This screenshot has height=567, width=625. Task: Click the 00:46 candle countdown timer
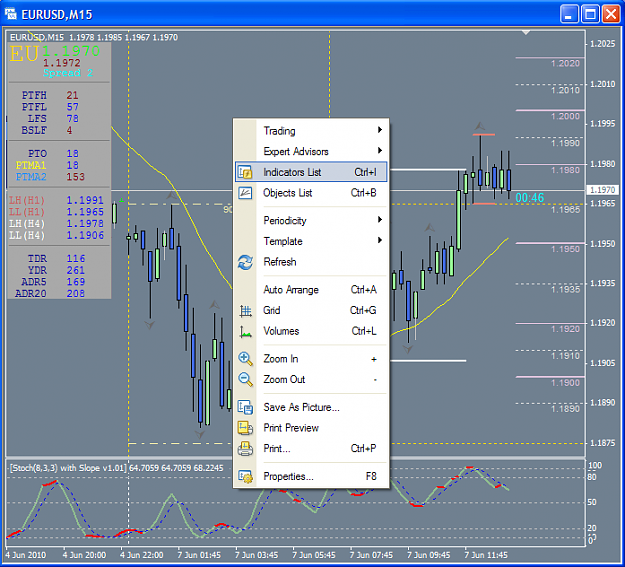pos(530,198)
